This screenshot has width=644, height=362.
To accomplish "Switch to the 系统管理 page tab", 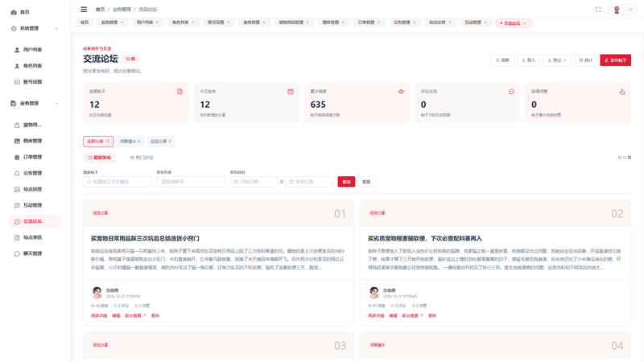I will coord(109,23).
